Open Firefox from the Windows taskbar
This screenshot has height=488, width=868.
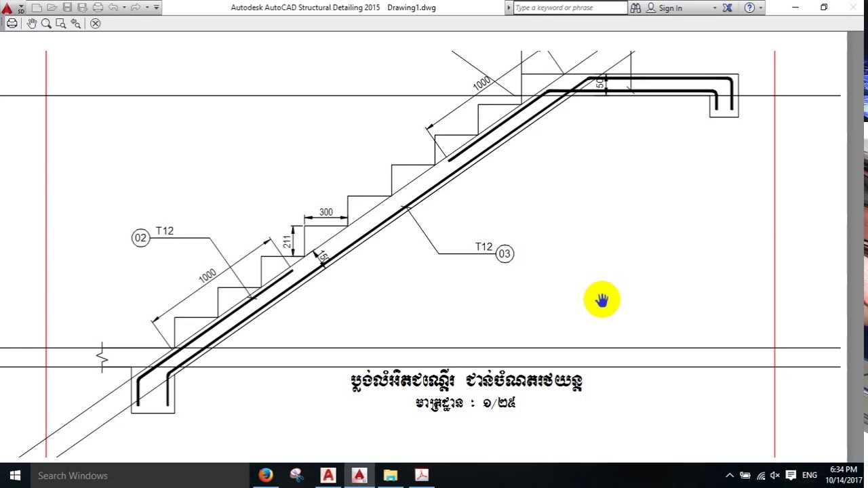click(266, 475)
